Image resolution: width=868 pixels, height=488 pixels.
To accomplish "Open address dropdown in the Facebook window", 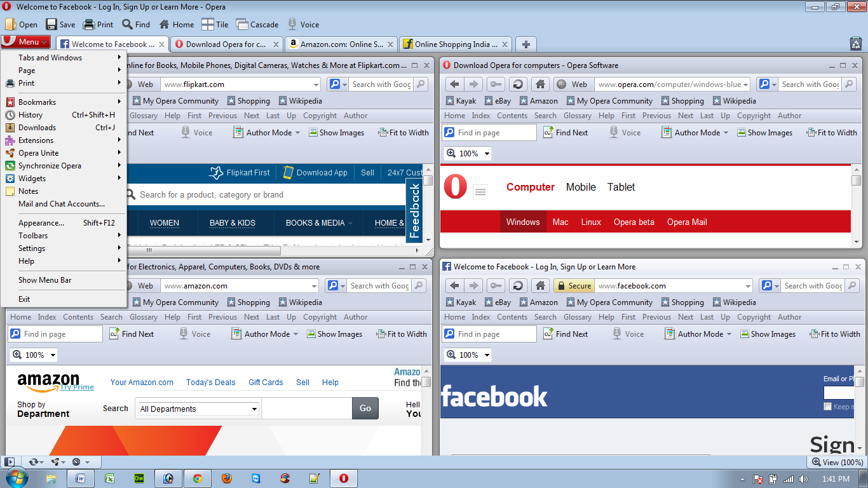I will (x=748, y=286).
